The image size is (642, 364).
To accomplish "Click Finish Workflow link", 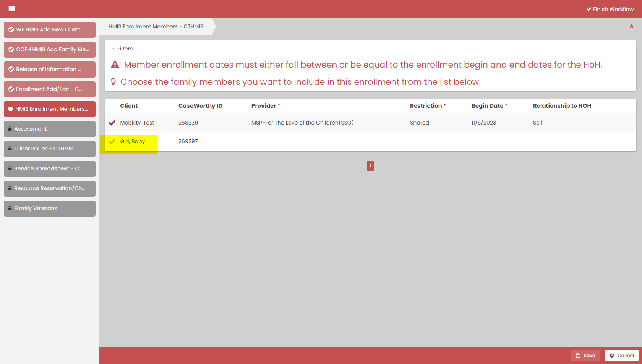I will click(610, 9).
